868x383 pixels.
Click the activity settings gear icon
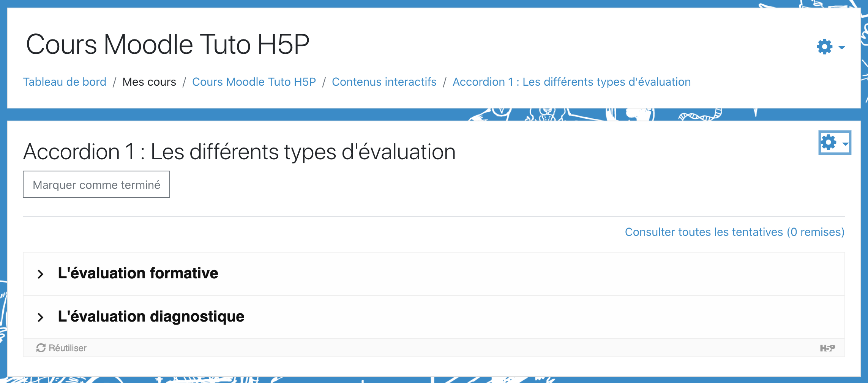[829, 143]
